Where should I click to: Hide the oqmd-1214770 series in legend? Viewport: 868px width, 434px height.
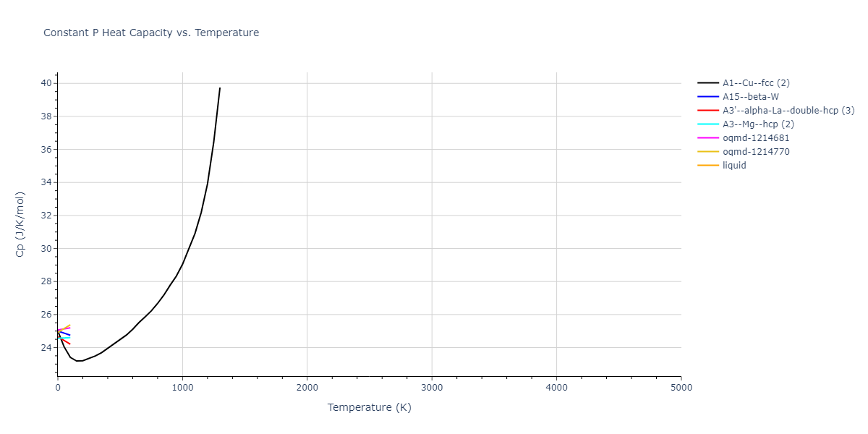[x=756, y=152]
